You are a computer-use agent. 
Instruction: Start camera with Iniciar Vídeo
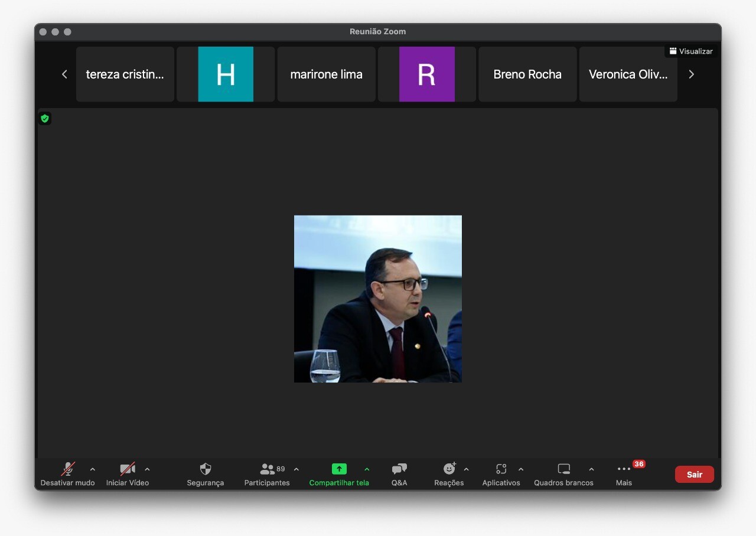[128, 469]
